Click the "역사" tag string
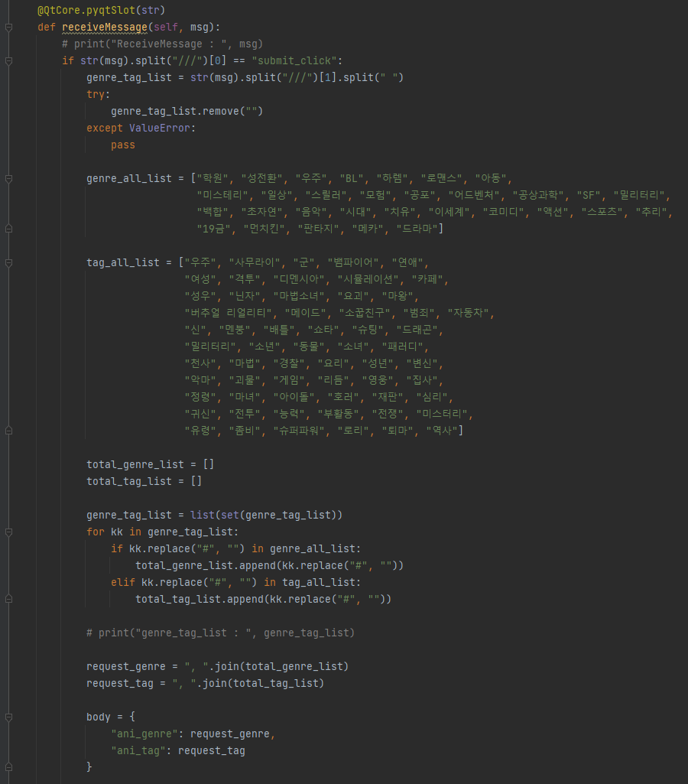The height and width of the screenshot is (784, 688). coord(442,431)
